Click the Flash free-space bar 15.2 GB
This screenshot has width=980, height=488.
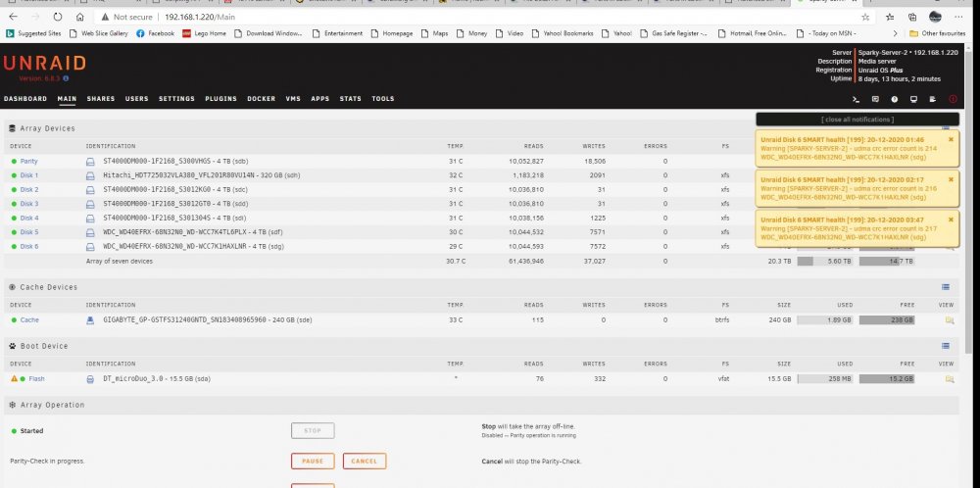tap(887, 378)
